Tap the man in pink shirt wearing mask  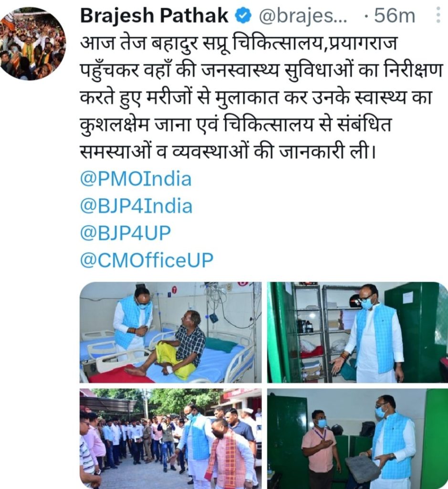(319, 446)
